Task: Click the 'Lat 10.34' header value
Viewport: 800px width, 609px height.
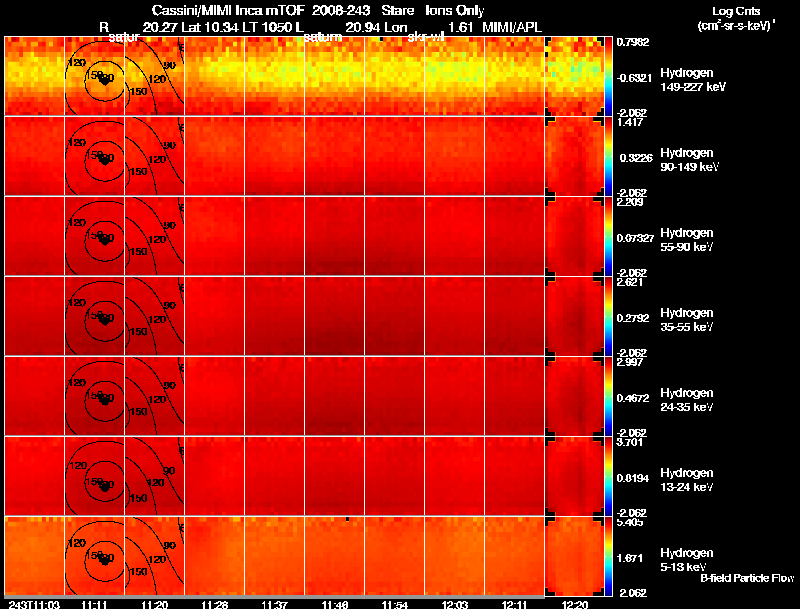Action: point(210,27)
